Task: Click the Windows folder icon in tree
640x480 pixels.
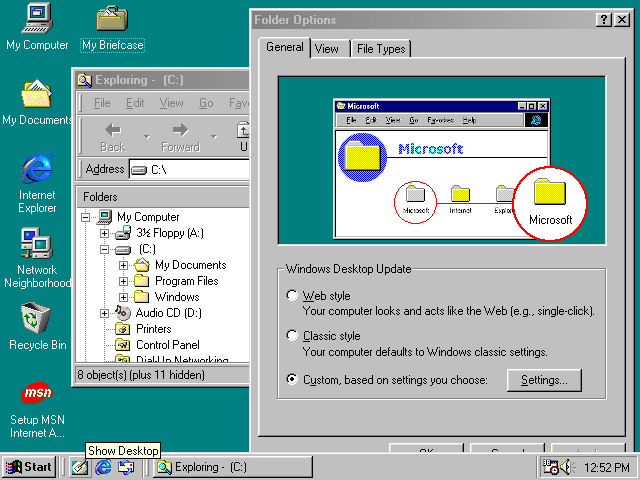Action: pos(142,297)
